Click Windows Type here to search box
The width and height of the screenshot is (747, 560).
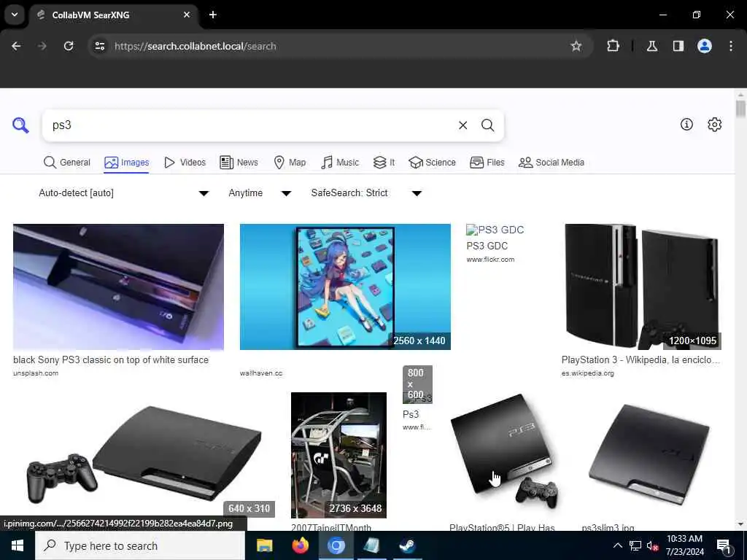[140, 545]
